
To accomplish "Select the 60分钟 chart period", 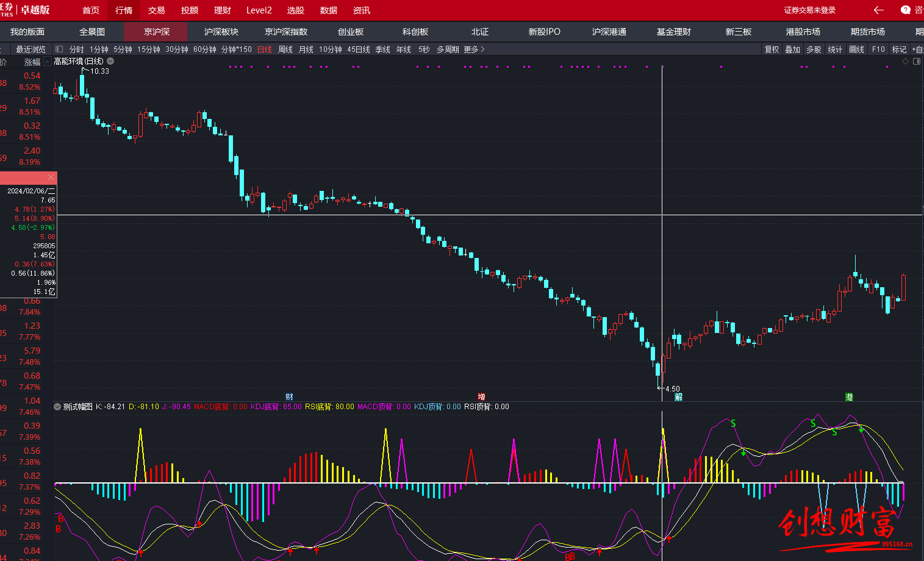I will [x=205, y=49].
